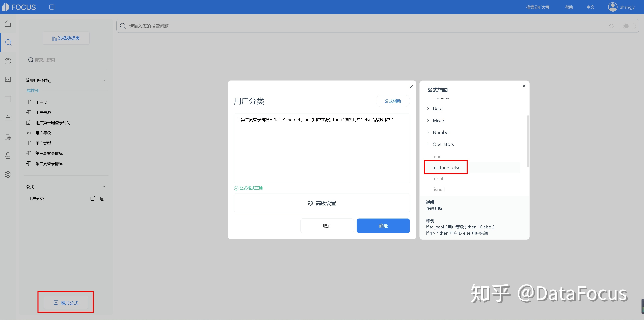The width and height of the screenshot is (644, 320).
Task: Click the 公式辅助 button in dialog
Action: click(x=392, y=101)
